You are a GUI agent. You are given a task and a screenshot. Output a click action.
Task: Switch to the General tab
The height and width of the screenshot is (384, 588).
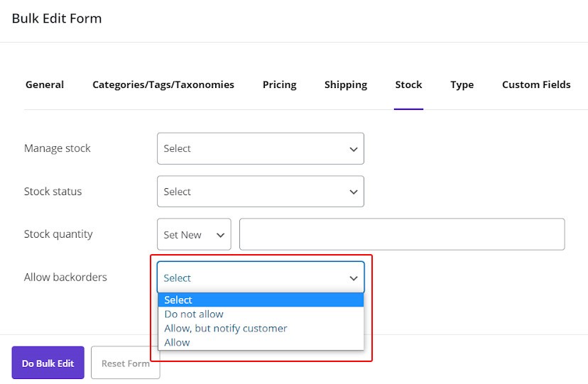point(45,84)
